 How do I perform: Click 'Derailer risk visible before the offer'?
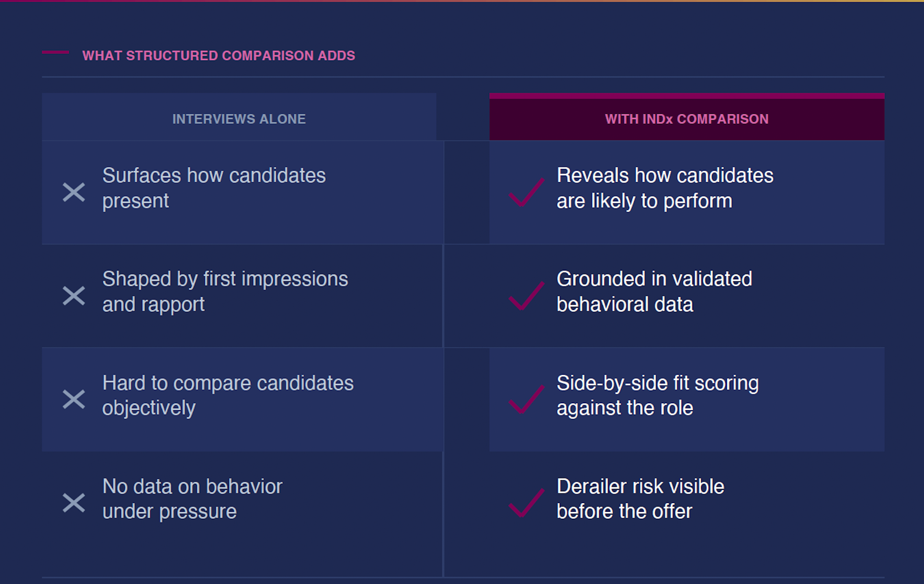coord(640,498)
